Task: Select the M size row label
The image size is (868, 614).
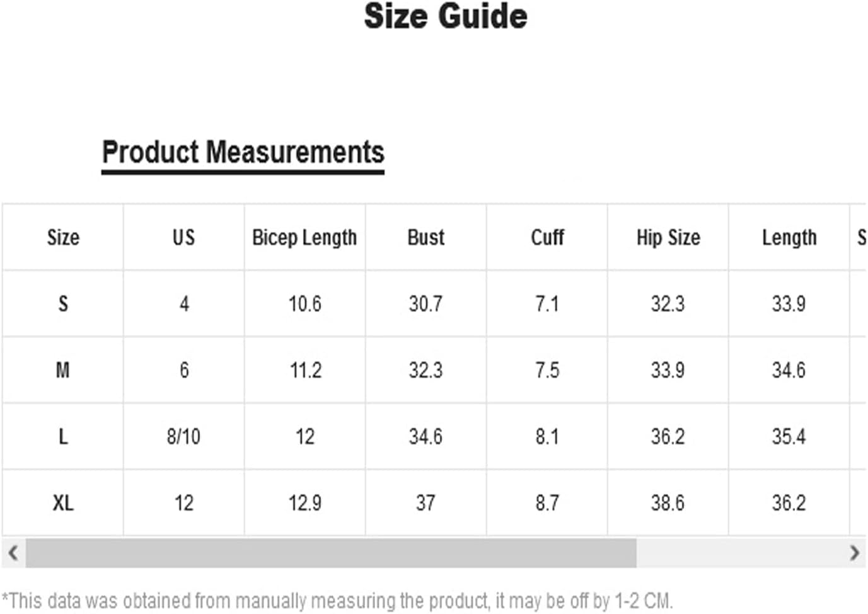Action: click(63, 370)
